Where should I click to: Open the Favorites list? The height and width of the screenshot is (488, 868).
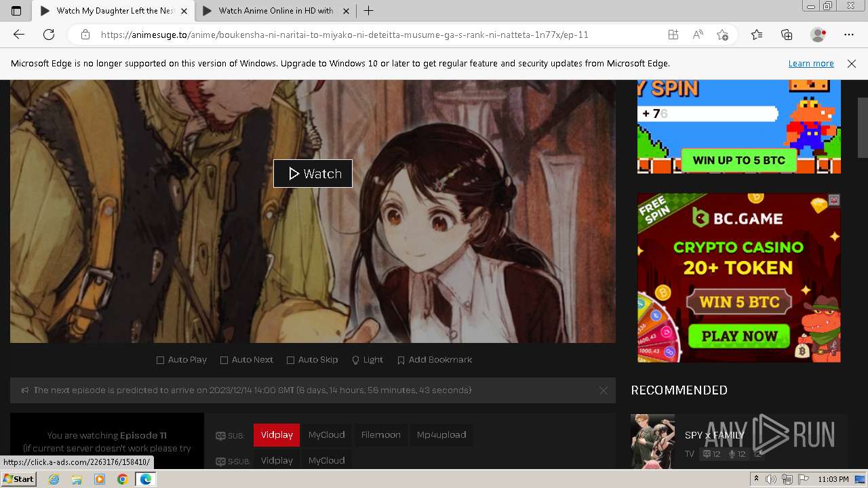point(757,35)
